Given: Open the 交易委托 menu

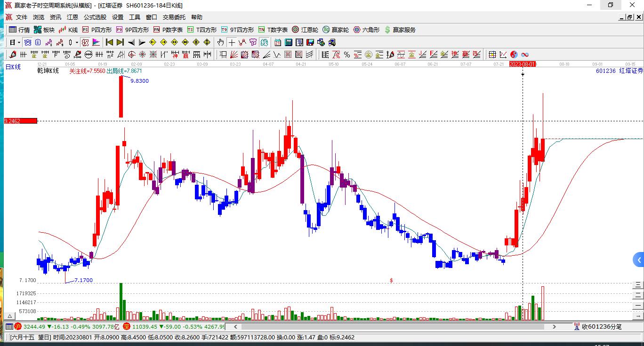Looking at the screenshot, I should click(174, 17).
